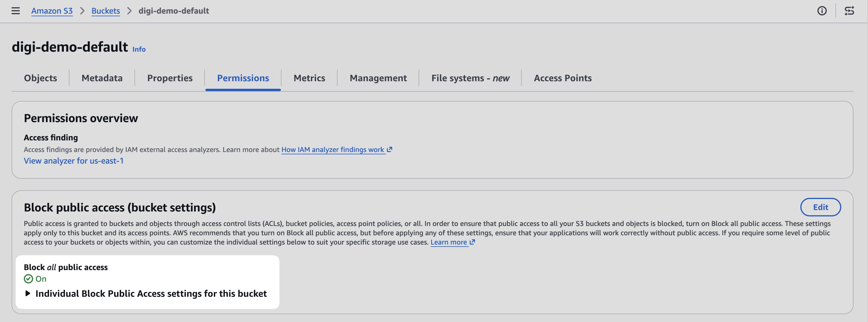Click View analyzer for us-east-1

[x=74, y=161]
